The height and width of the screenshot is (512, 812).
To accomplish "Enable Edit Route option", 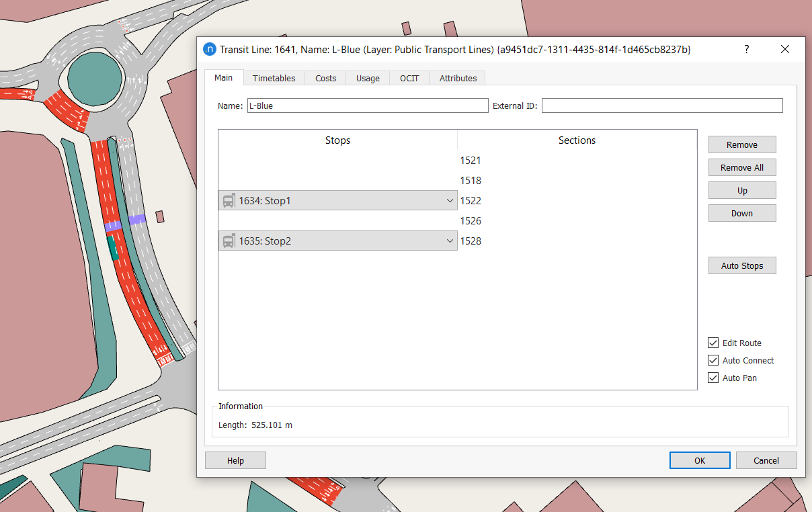I will pos(713,343).
